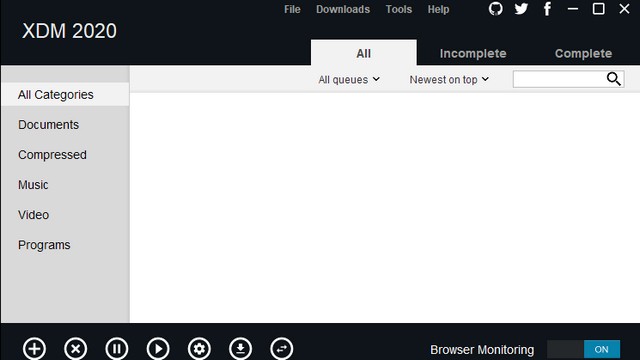
Task: Switch to the Complete tab
Action: click(583, 53)
